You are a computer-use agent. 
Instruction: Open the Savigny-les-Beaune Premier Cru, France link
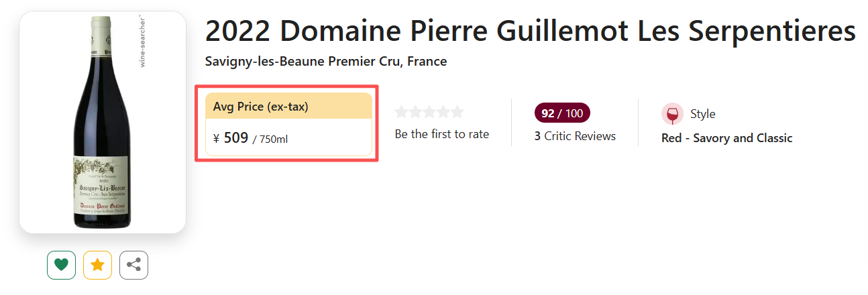325,62
